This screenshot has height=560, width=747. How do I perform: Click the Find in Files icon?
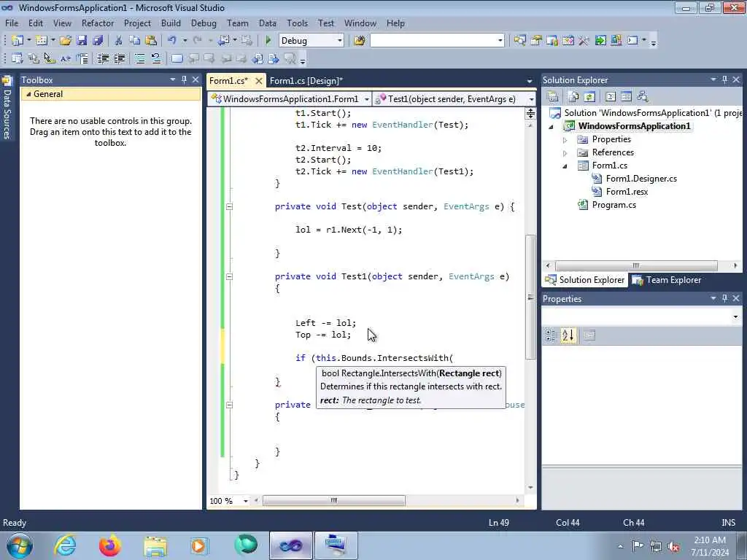359,41
